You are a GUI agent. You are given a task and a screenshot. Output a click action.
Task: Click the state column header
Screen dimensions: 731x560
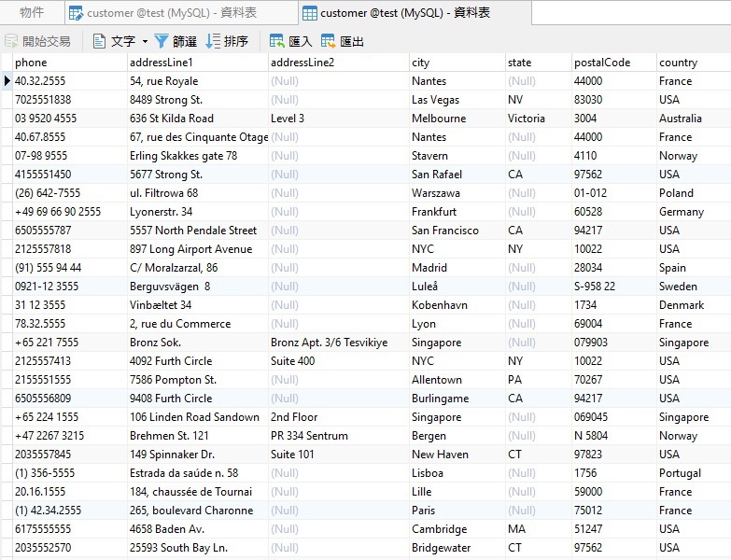[539, 63]
